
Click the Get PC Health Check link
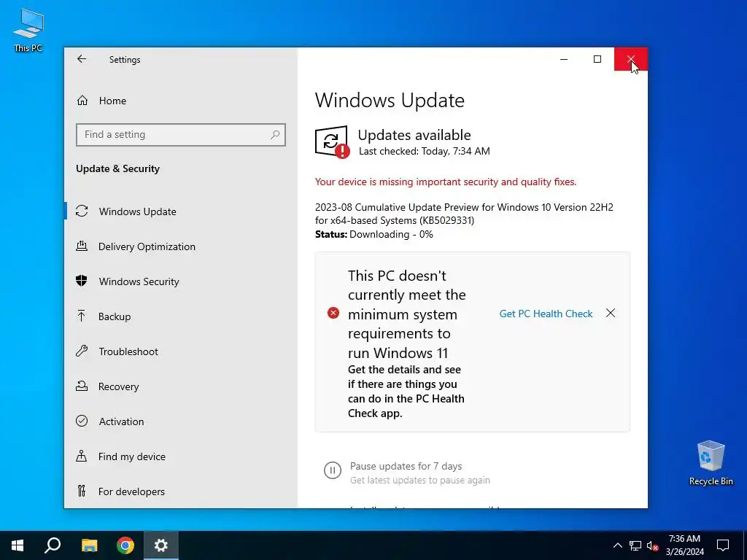click(546, 314)
